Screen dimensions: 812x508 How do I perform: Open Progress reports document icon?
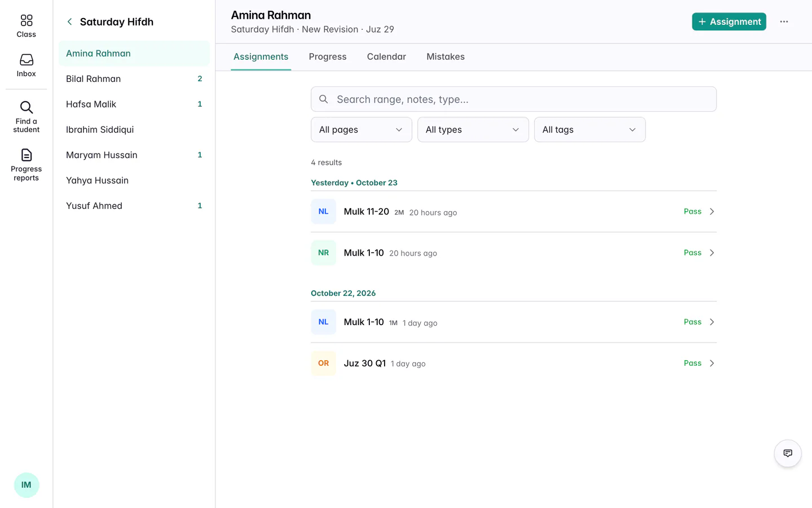point(26,155)
